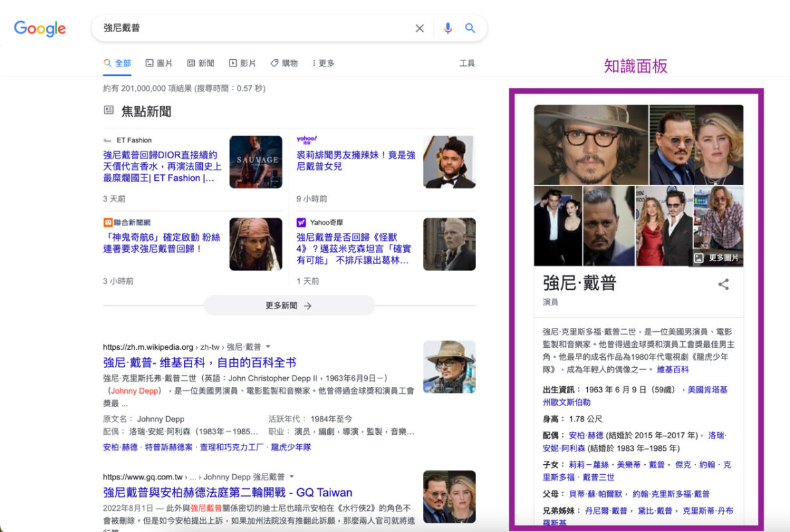Open Yahoo奇摩 怪獸4 news headline
The image size is (790, 532).
[354, 248]
